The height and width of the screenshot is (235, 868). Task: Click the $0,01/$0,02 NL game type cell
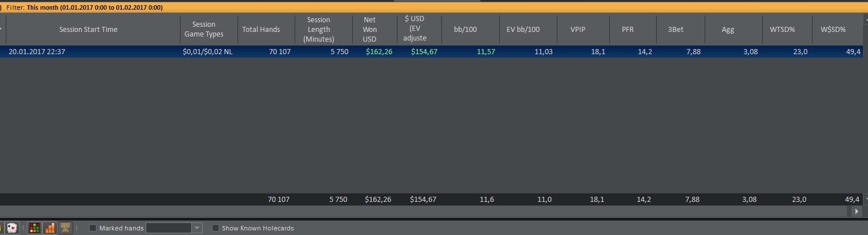click(x=208, y=52)
